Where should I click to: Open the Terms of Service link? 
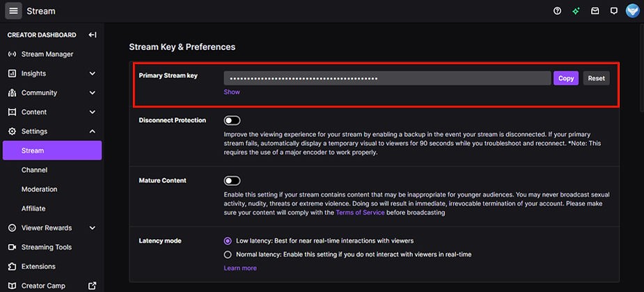(360, 213)
